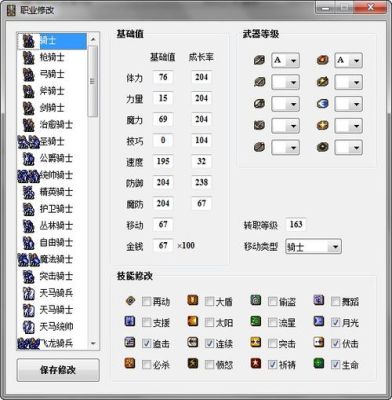Click the 生命 skill icon
The width and height of the screenshot is (392, 400).
point(319,363)
